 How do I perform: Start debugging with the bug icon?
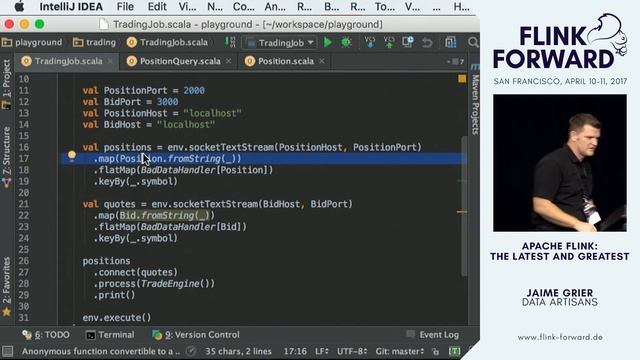click(346, 42)
